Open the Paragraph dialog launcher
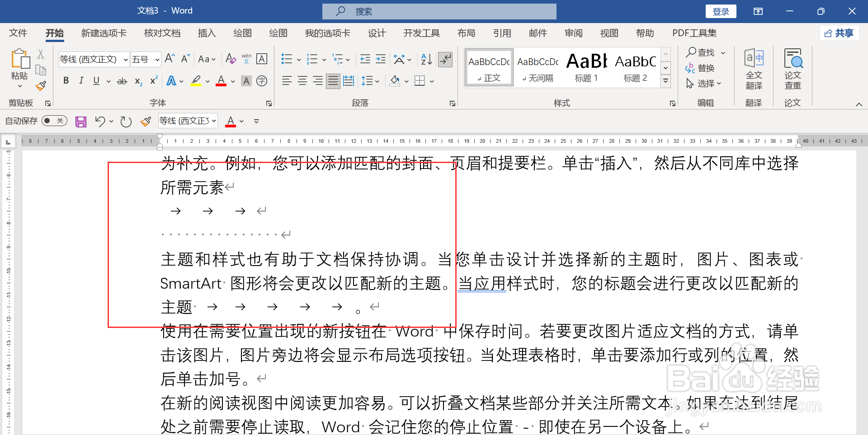The image size is (868, 435). (453, 103)
